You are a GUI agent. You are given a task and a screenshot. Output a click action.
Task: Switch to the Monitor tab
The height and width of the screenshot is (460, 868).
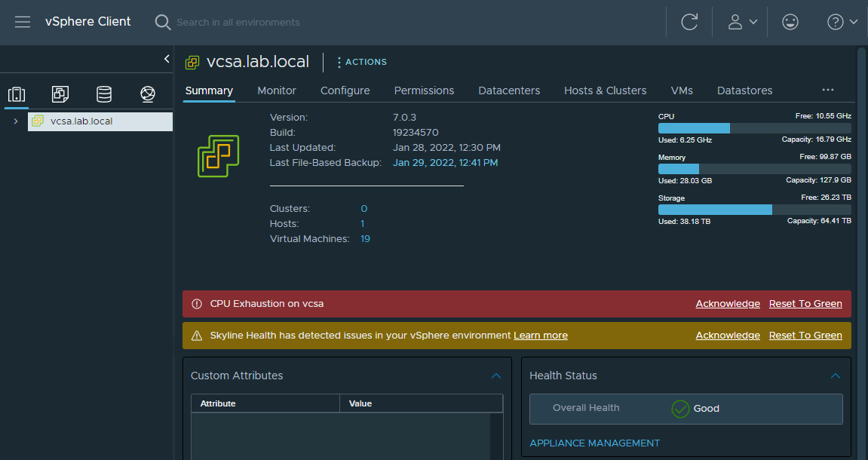(x=277, y=90)
